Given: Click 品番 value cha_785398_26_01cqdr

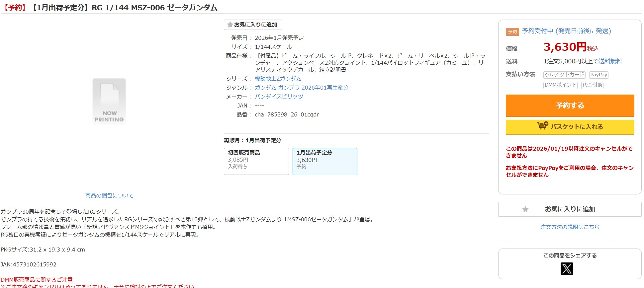Looking at the screenshot, I should click(x=287, y=114).
